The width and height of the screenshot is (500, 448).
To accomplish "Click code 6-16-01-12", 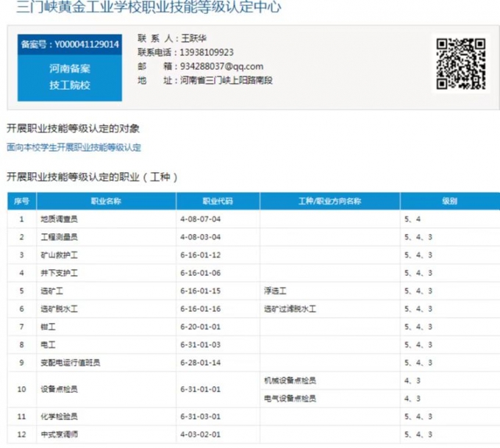I will (200, 255).
